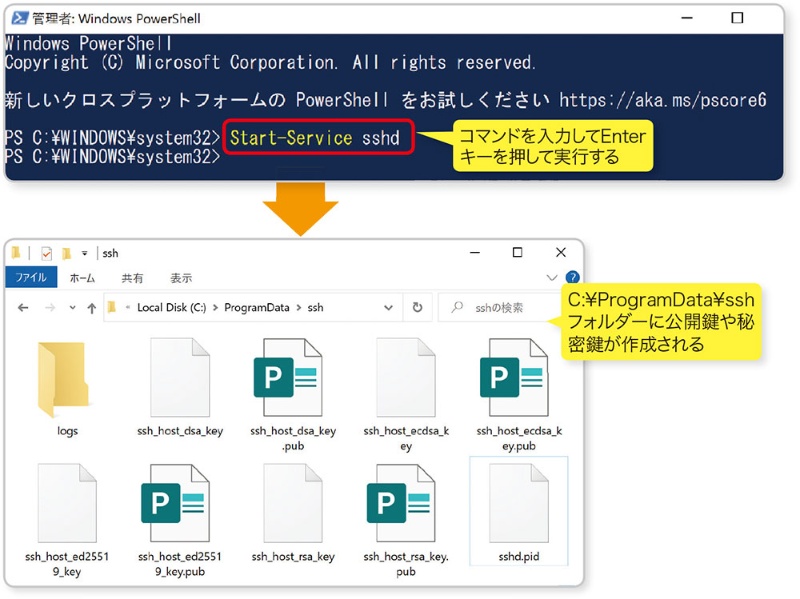Navigate to ProgramData in the breadcrumb path
Image resolution: width=800 pixels, height=599 pixels.
(257, 308)
